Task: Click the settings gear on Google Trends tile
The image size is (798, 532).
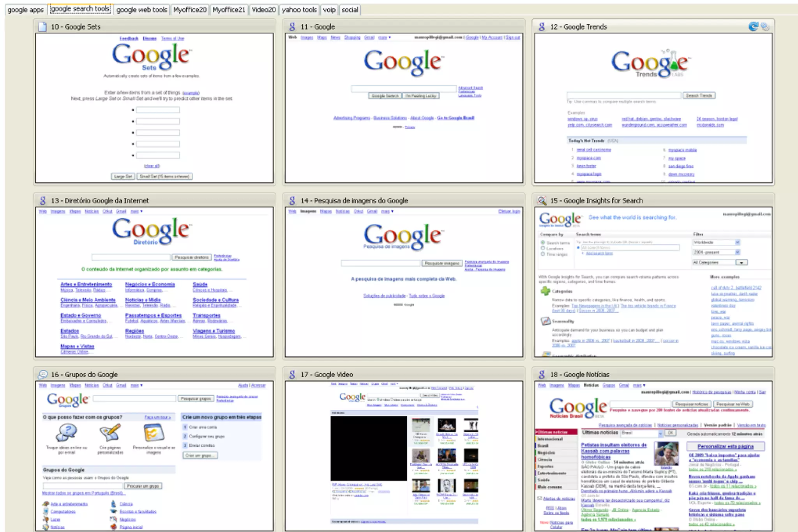Action: (765, 27)
